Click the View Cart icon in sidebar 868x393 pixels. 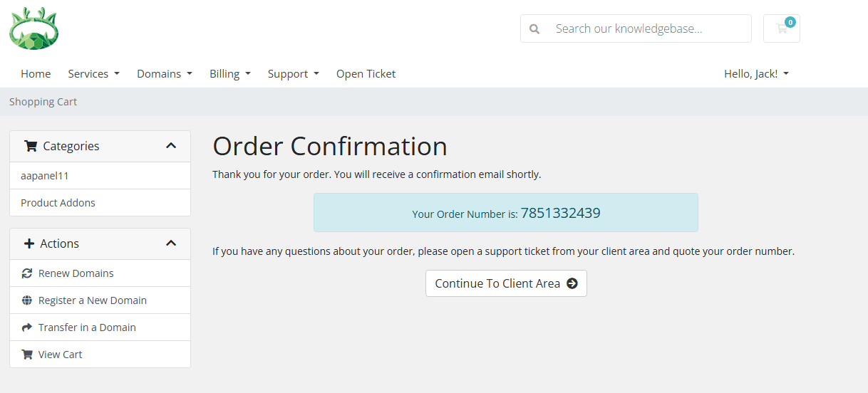(x=27, y=355)
